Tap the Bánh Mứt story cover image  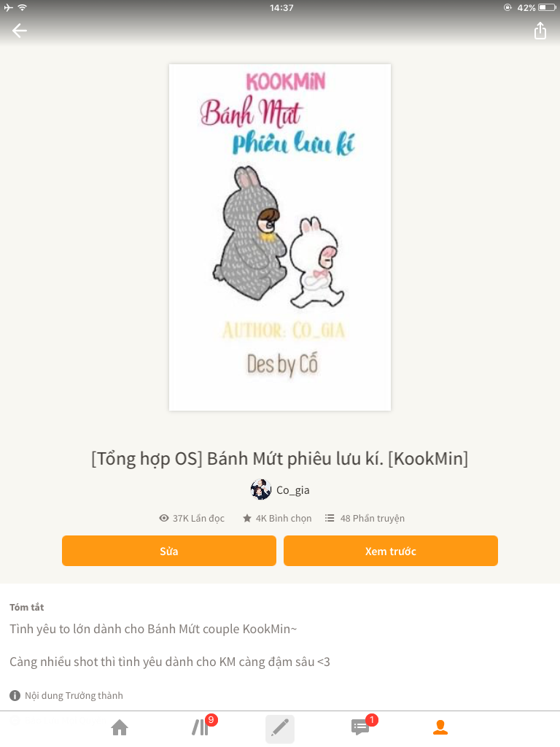[280, 237]
